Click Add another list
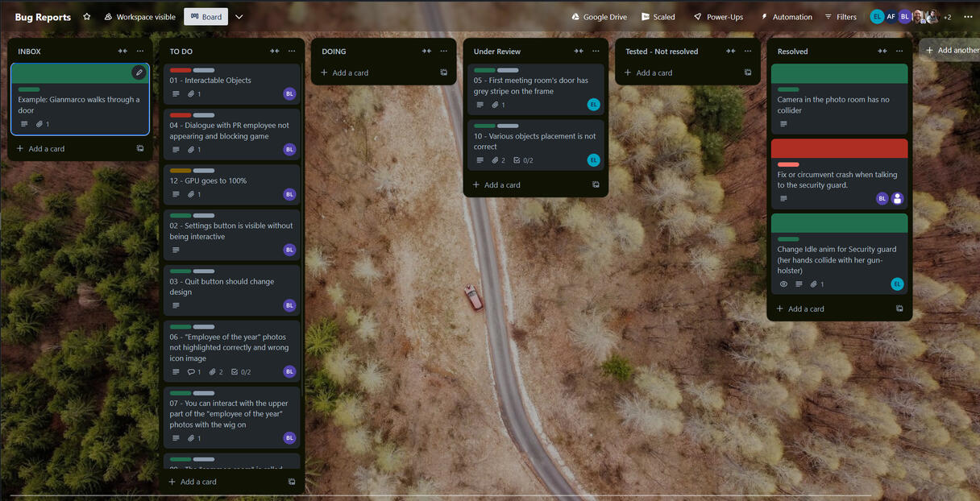 (x=953, y=49)
